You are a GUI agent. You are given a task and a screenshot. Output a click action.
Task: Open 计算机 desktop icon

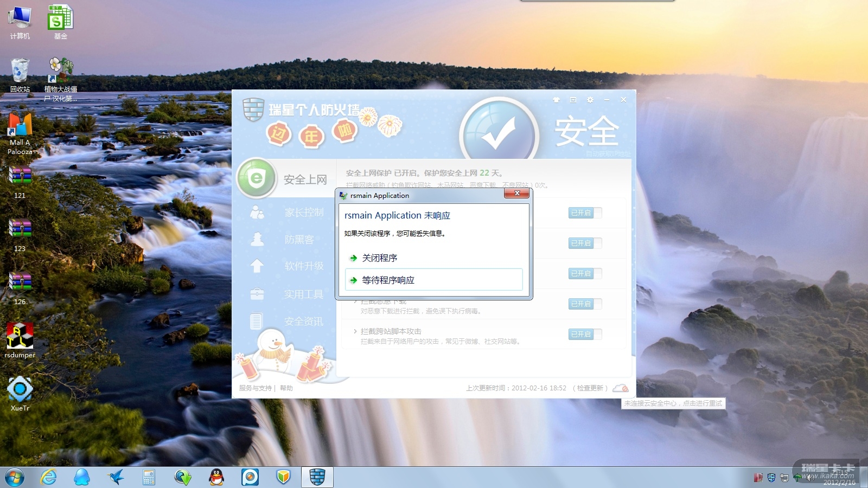click(x=20, y=23)
